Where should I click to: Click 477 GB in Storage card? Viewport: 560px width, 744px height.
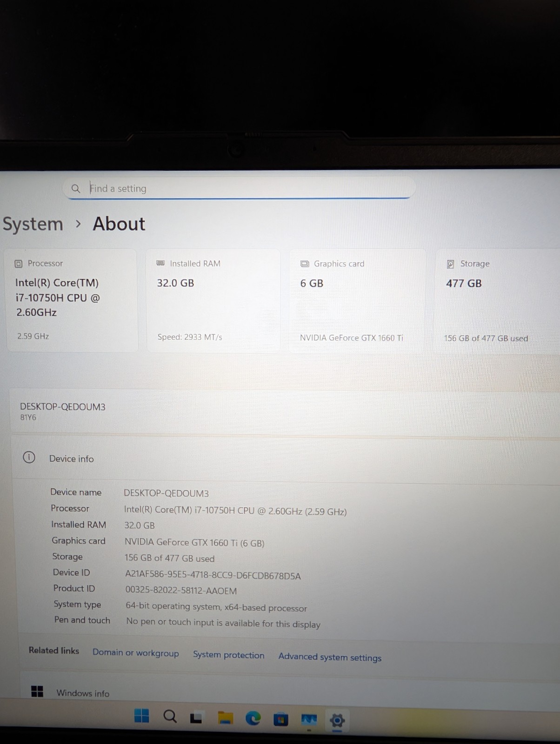pos(464,284)
